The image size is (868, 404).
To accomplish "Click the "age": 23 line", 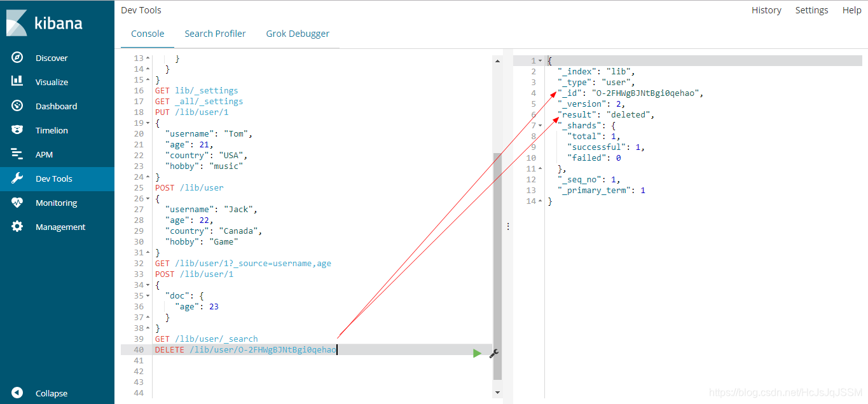I will pos(197,307).
